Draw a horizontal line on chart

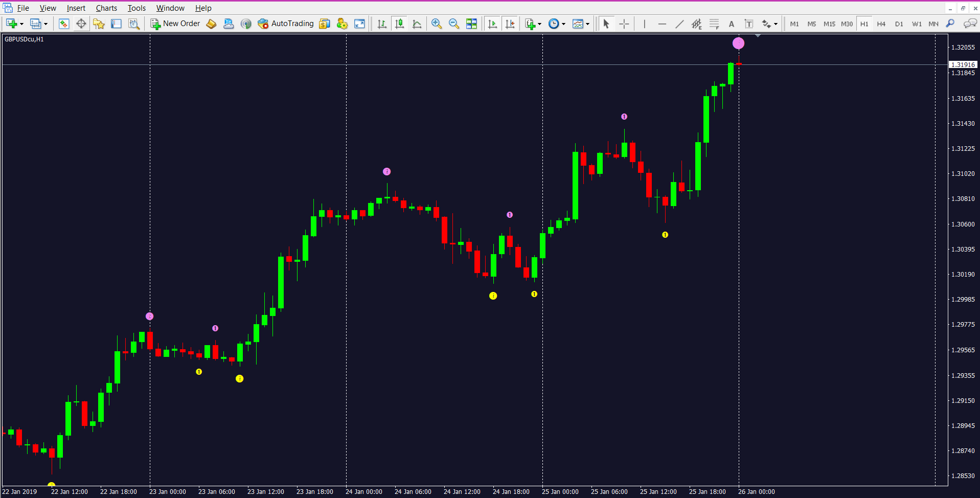coord(662,24)
